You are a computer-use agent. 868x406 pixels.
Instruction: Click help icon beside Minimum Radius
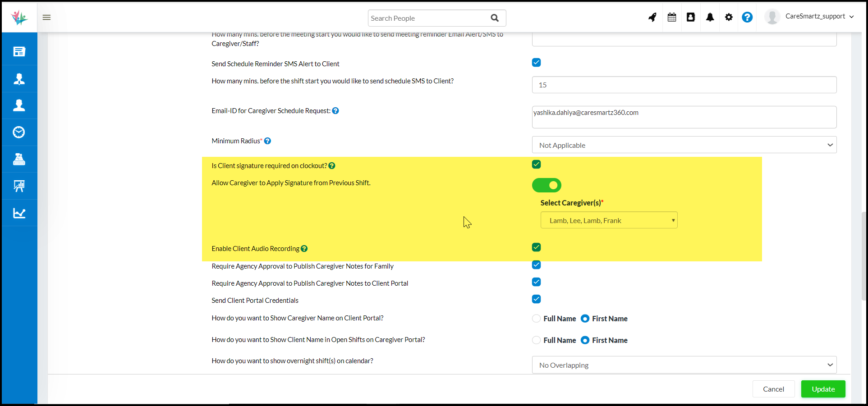[267, 141]
